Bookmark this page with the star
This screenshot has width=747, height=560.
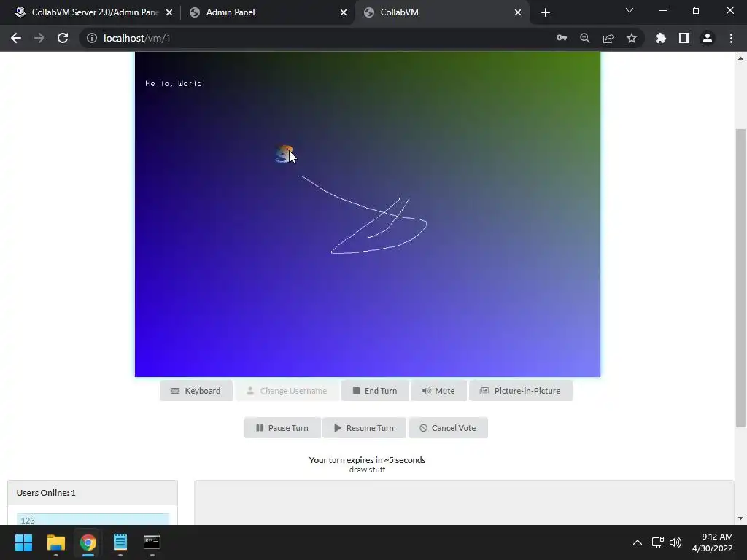tap(632, 38)
